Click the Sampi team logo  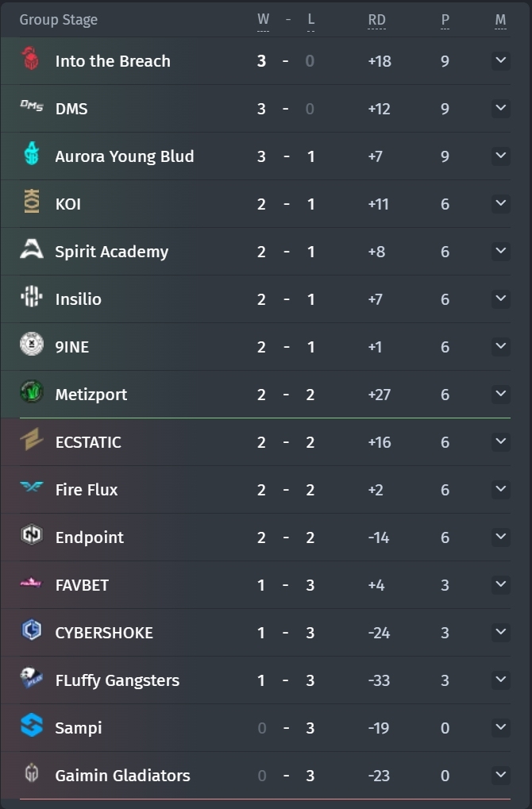[32, 725]
